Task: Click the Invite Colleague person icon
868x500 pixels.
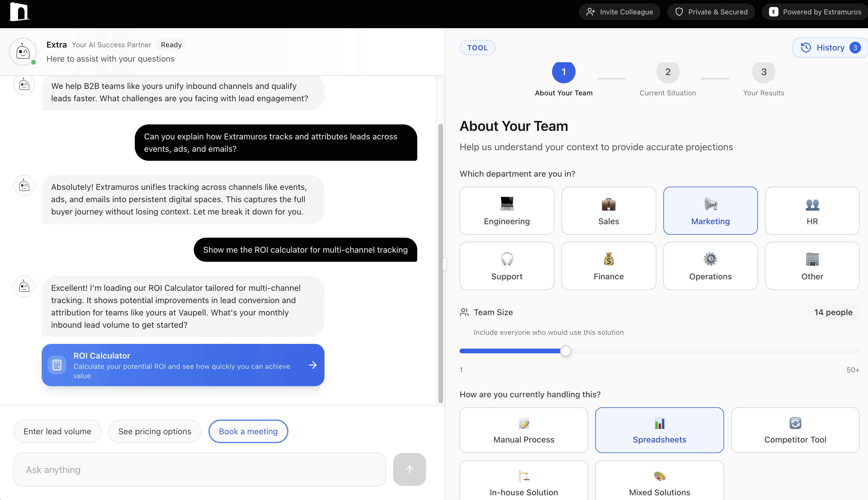Action: click(x=590, y=12)
